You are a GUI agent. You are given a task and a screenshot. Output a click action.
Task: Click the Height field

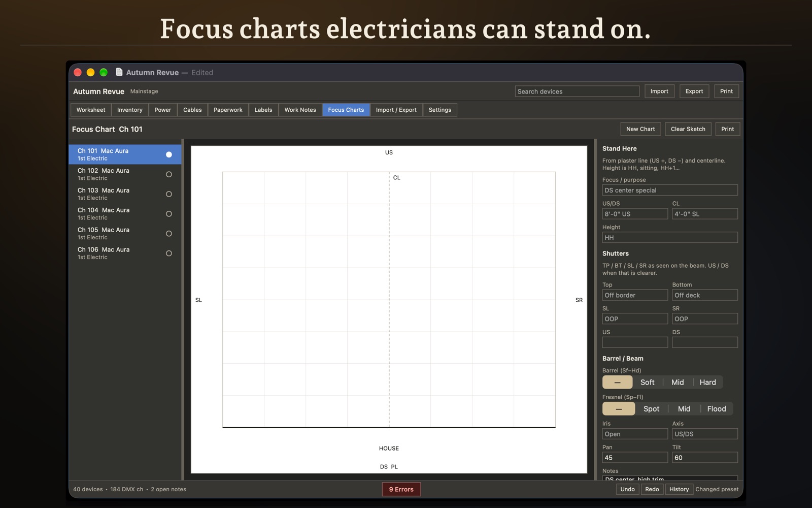pos(670,238)
